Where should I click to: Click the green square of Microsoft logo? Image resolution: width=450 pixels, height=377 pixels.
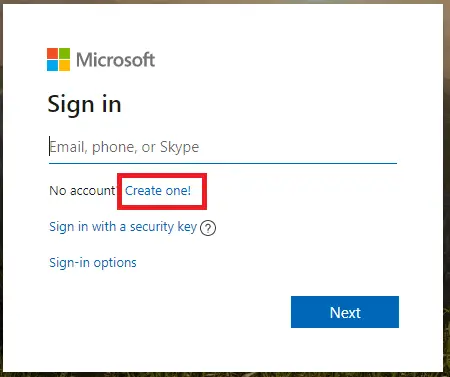65,53
